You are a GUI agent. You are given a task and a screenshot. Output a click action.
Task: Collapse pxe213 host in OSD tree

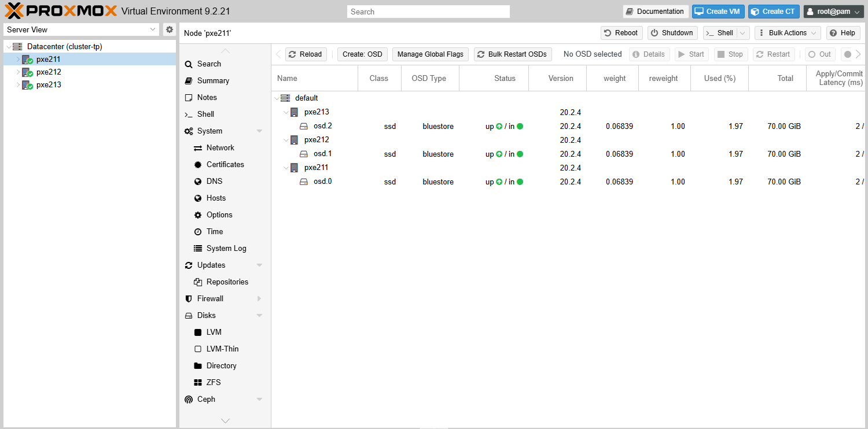coord(286,112)
